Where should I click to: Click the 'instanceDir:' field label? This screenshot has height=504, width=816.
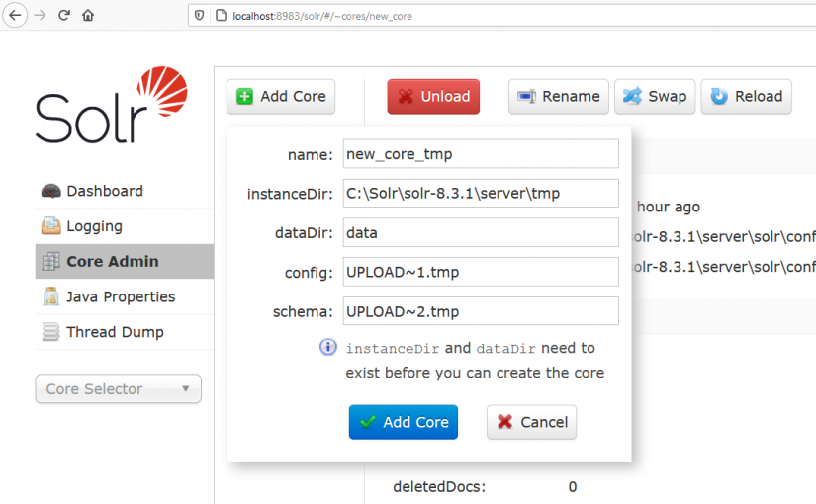[290, 194]
